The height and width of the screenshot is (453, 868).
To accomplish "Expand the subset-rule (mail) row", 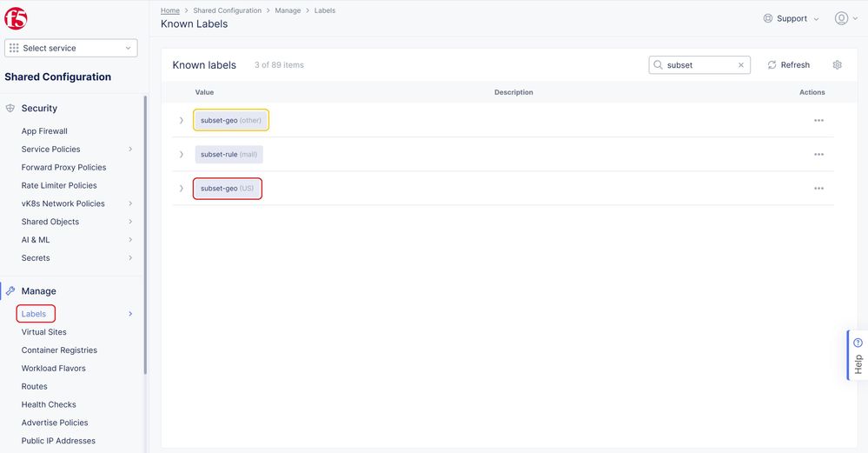I will click(182, 155).
